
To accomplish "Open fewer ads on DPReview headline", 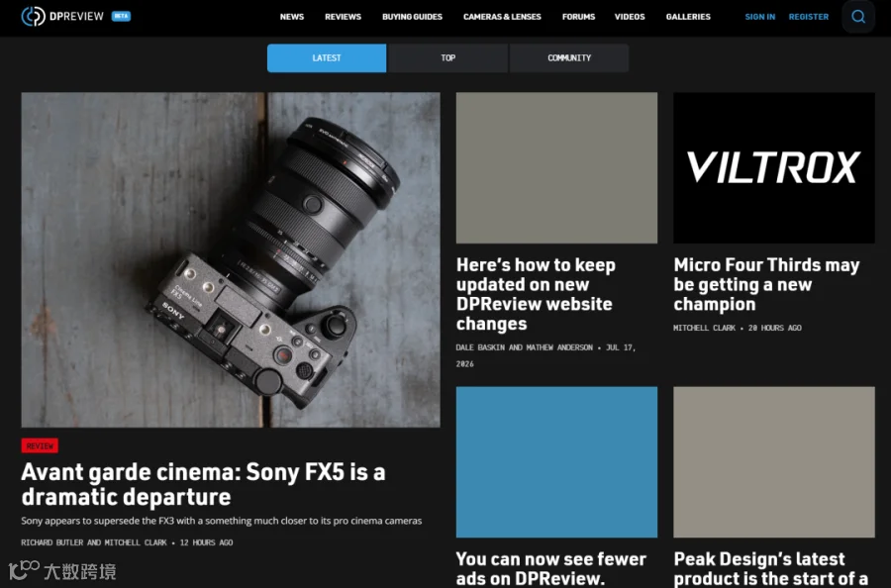I will tap(551, 568).
